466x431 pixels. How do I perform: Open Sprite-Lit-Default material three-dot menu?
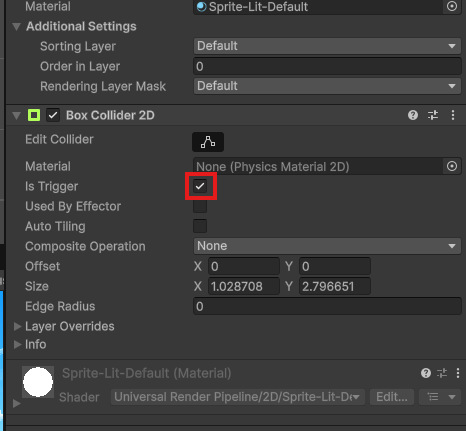(x=458, y=373)
